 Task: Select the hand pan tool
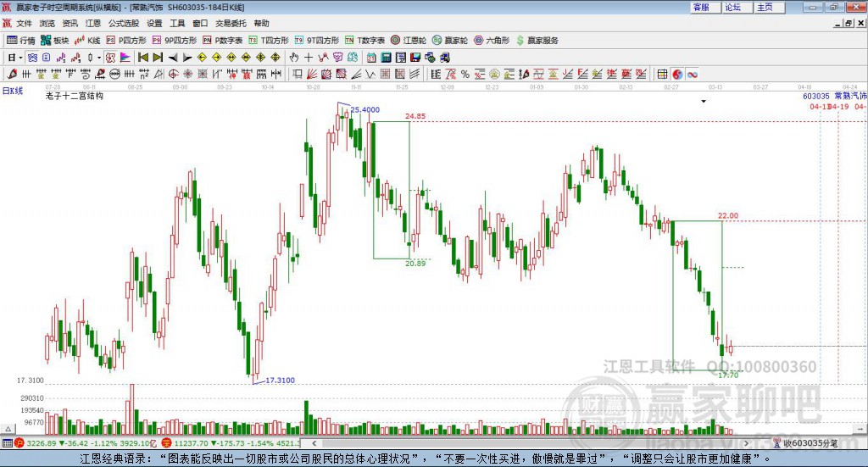[294, 57]
